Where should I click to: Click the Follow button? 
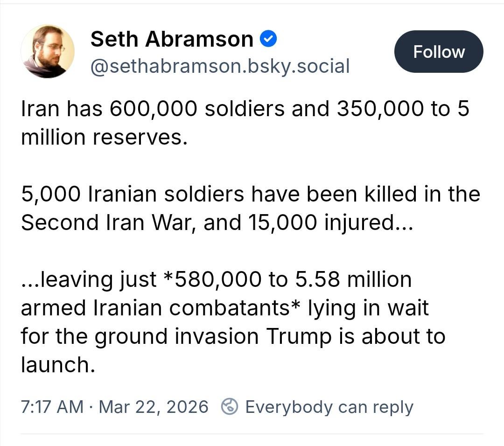pos(438,51)
